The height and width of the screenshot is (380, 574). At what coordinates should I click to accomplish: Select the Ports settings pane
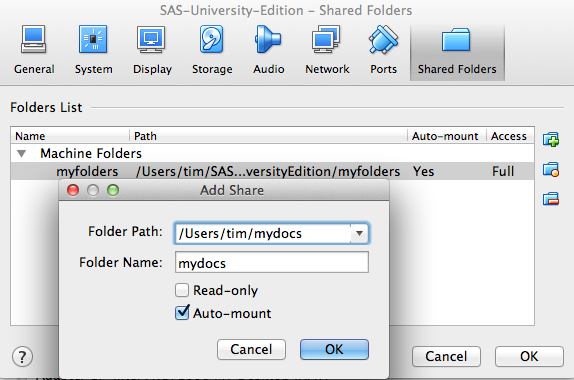point(383,50)
